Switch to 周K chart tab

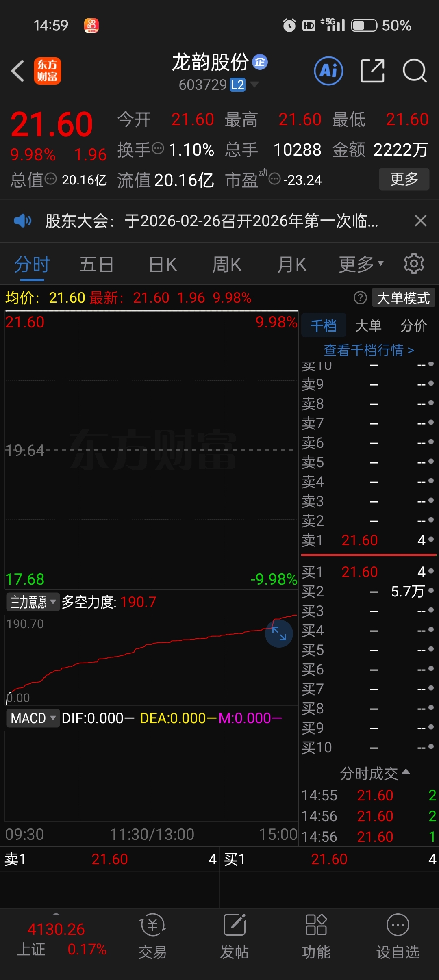227,265
